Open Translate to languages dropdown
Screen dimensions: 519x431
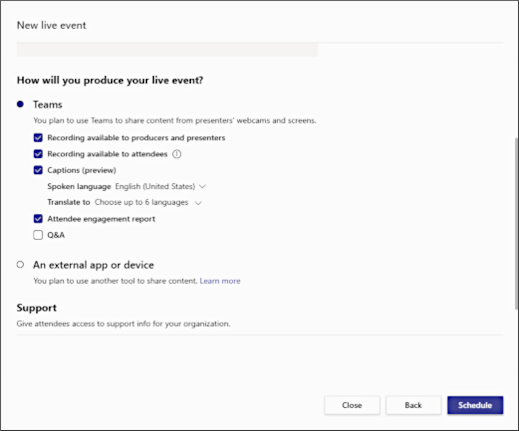point(148,202)
